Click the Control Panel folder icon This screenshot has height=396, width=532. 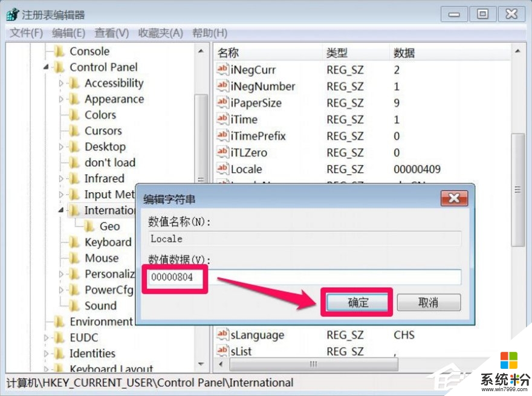(x=60, y=68)
